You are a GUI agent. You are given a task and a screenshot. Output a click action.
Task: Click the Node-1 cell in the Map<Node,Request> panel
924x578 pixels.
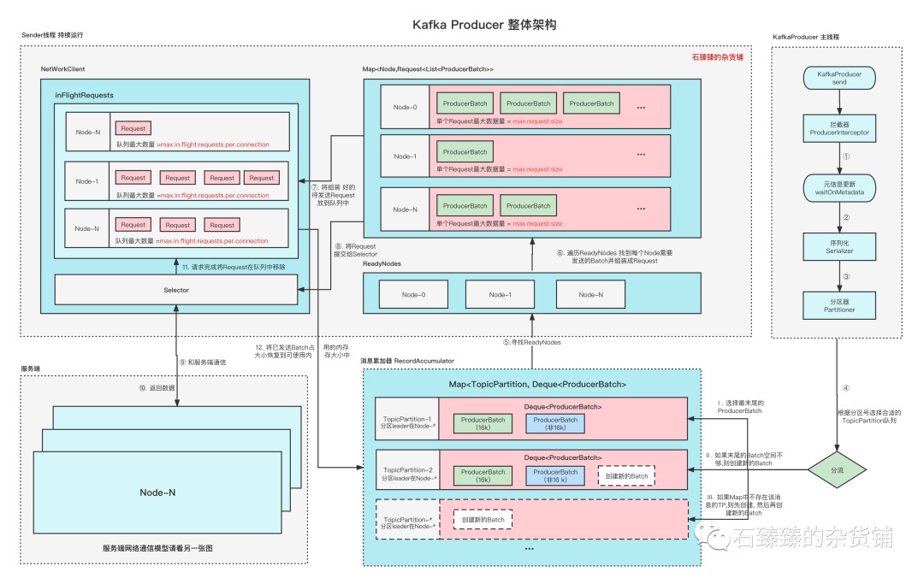tap(405, 156)
